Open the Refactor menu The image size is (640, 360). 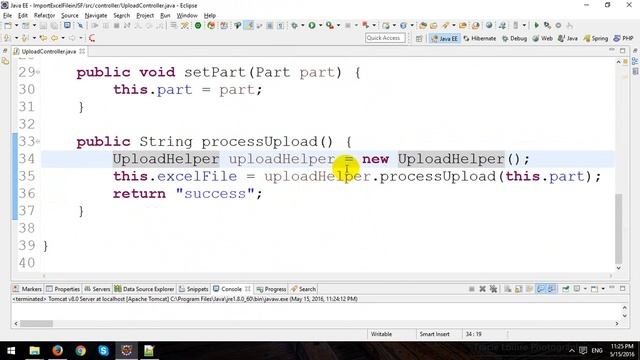(x=44, y=16)
